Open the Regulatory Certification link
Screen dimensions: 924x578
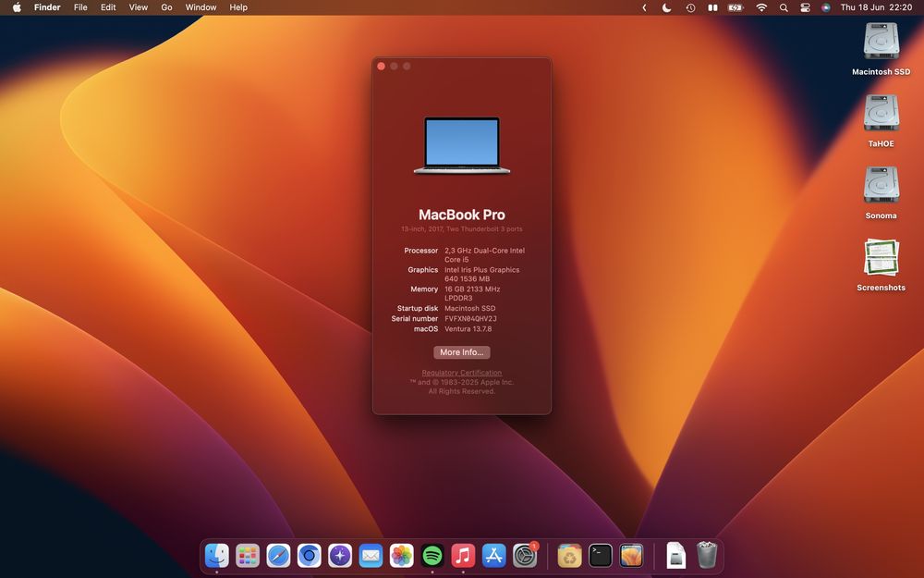461,373
